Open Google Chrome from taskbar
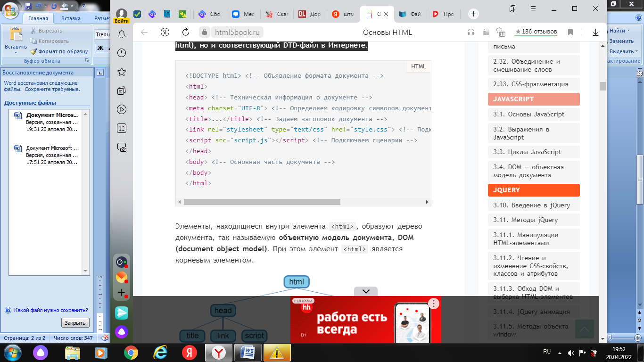Screen dimensions: 644x362 [x=131, y=353]
